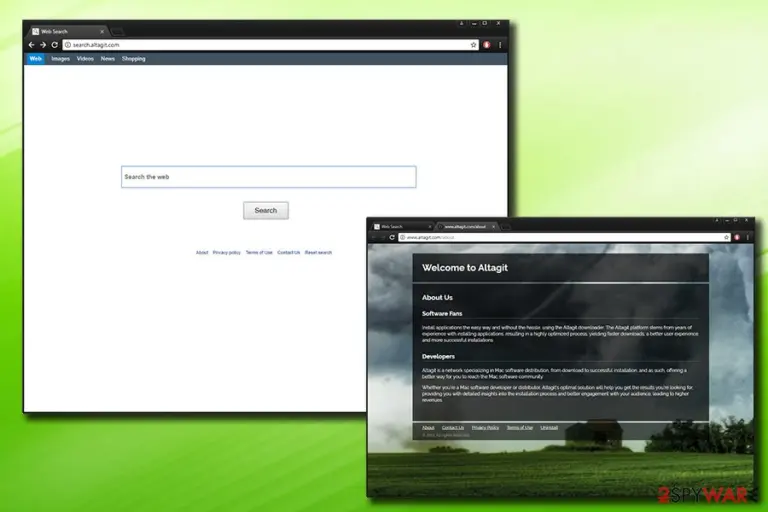768x512 pixels.
Task: Click the Developers heading
Action: click(x=438, y=357)
